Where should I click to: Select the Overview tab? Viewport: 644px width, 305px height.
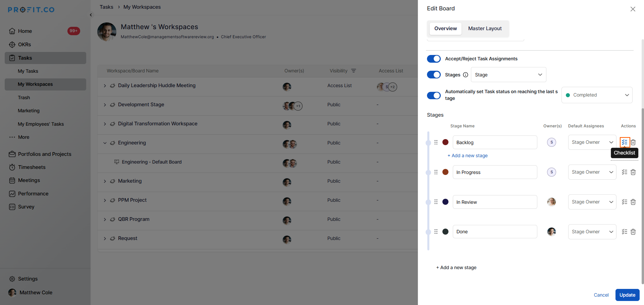tap(445, 28)
